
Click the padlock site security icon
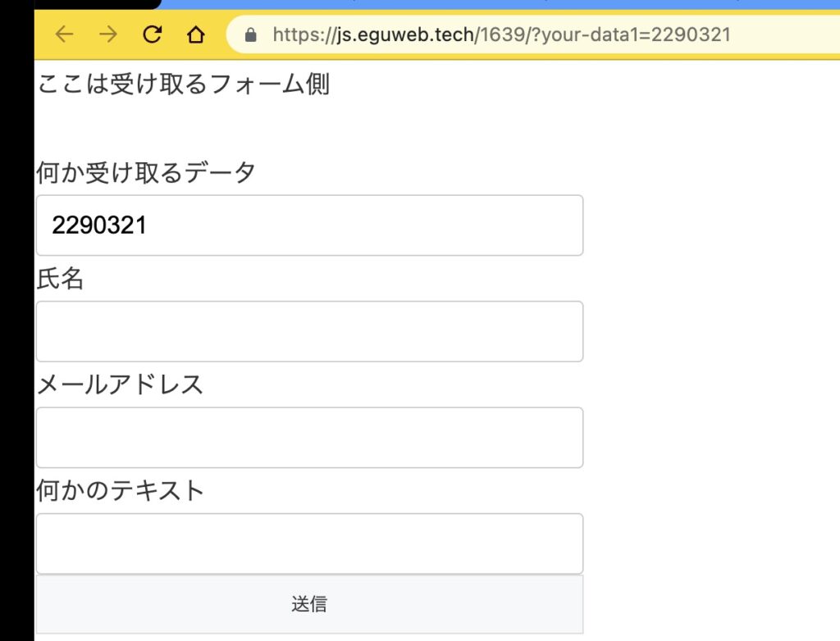(251, 35)
